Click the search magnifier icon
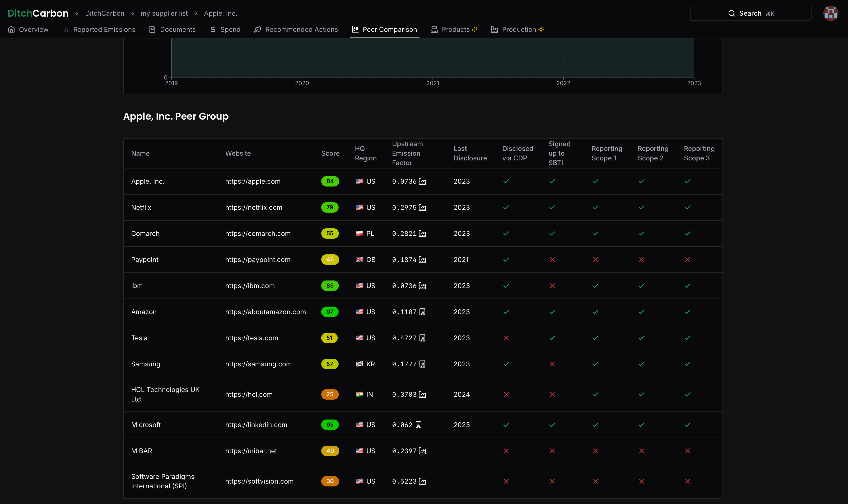 tap(732, 13)
